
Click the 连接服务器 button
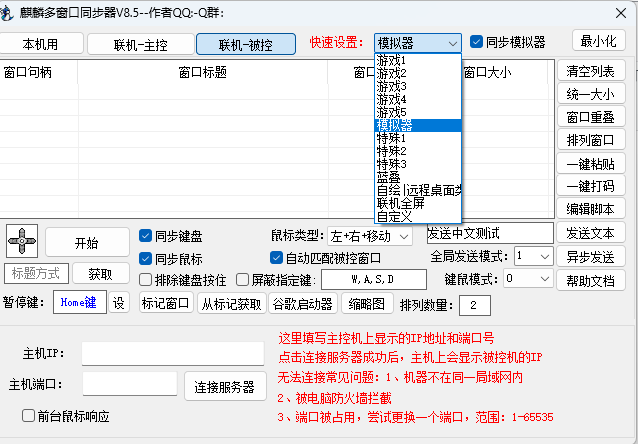tap(225, 387)
